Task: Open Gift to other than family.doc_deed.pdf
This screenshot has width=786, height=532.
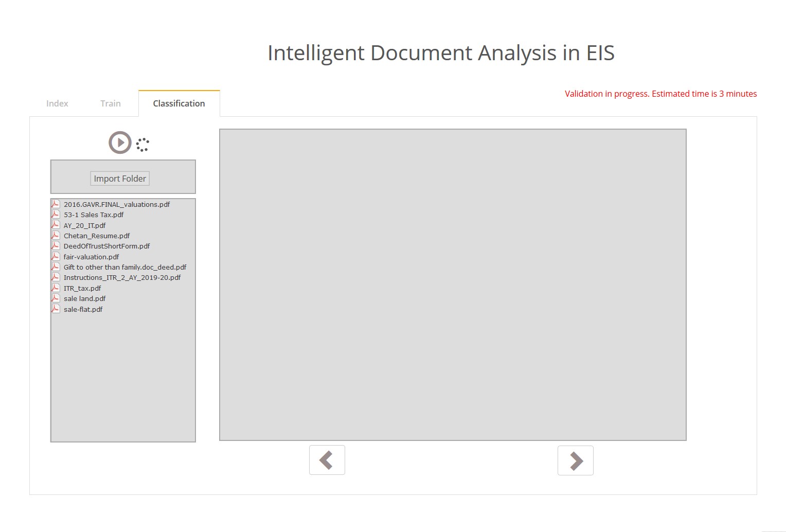Action: pyautogui.click(x=125, y=267)
